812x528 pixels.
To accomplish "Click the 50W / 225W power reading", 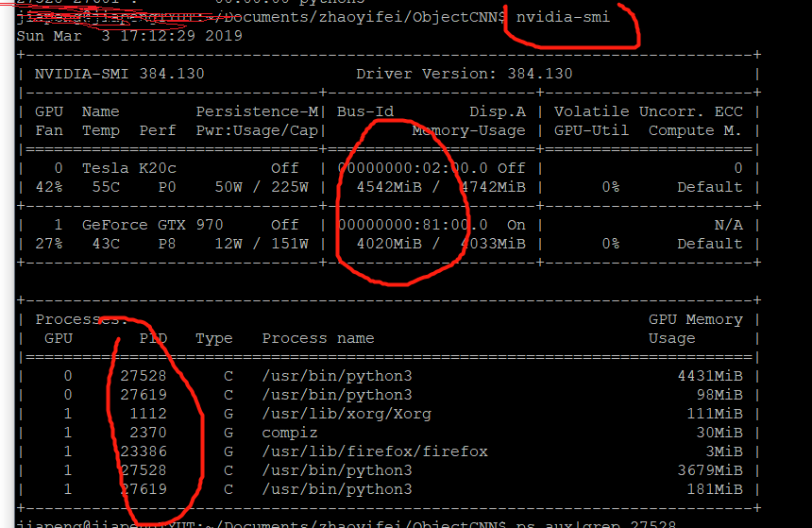I will [x=262, y=187].
